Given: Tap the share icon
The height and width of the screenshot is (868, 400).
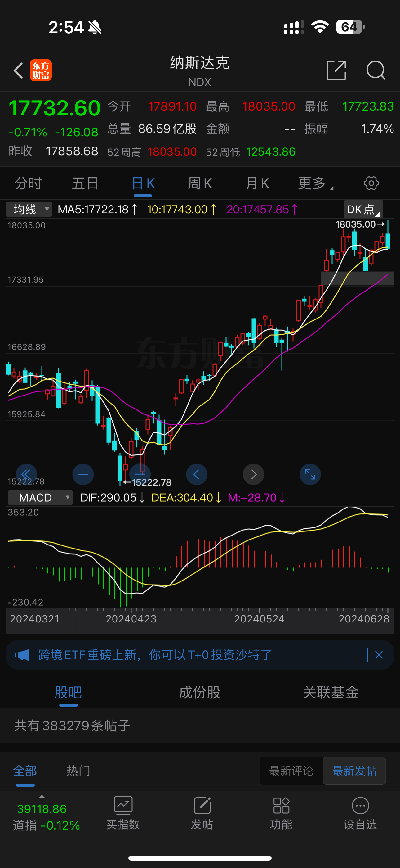Looking at the screenshot, I should [x=336, y=70].
